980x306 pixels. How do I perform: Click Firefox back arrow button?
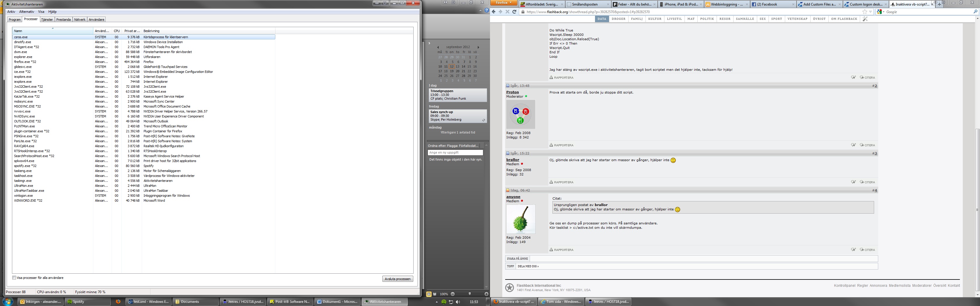tap(494, 12)
